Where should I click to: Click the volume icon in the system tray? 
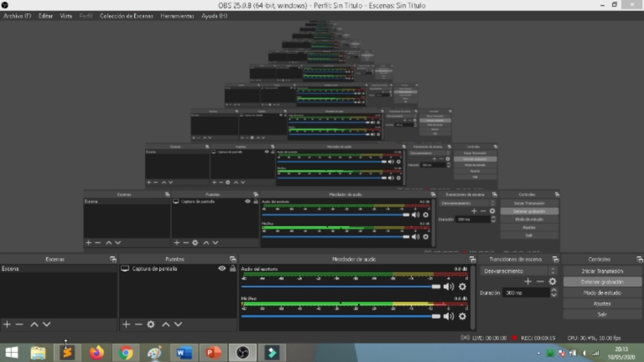584,353
